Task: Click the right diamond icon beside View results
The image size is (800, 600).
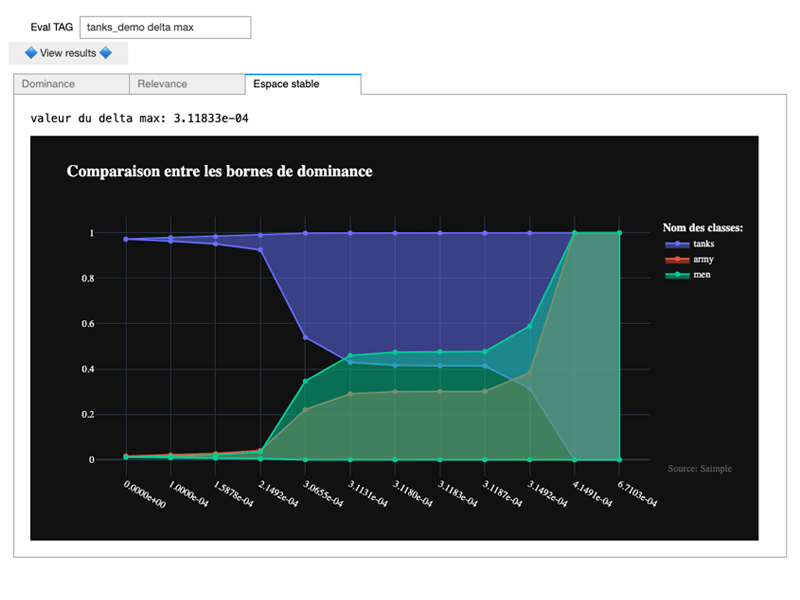Action: [x=105, y=53]
